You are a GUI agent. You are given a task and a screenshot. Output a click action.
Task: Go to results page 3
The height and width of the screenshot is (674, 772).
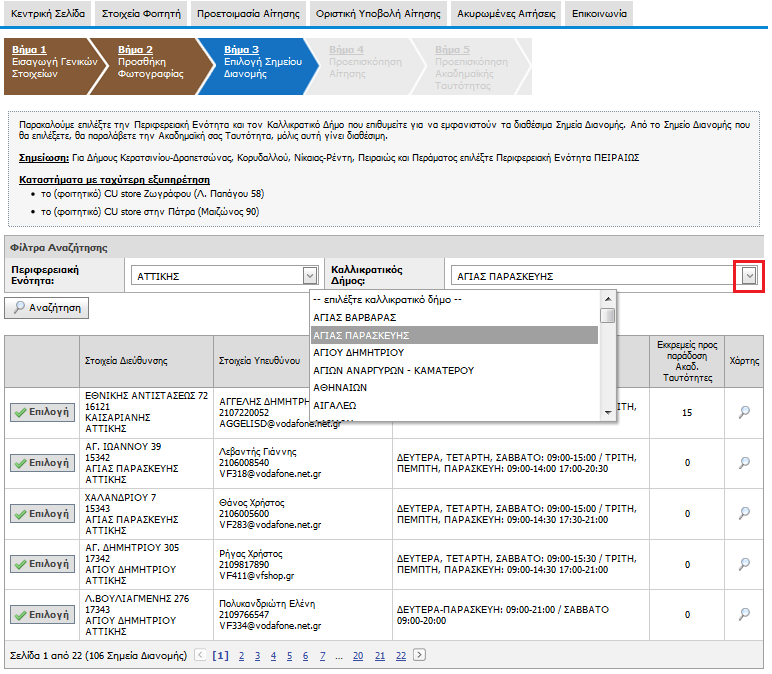[257, 656]
